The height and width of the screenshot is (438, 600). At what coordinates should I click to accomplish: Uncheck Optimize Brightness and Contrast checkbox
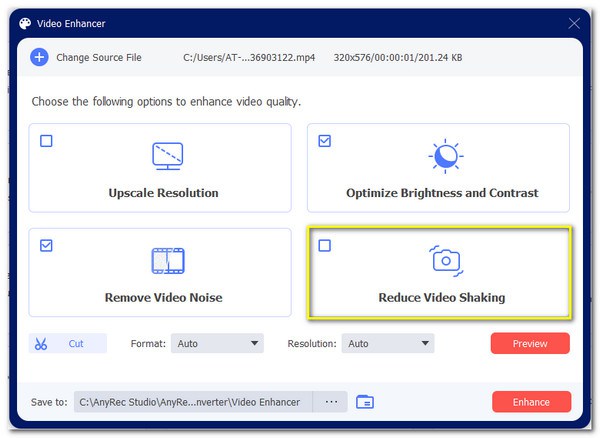[x=324, y=141]
